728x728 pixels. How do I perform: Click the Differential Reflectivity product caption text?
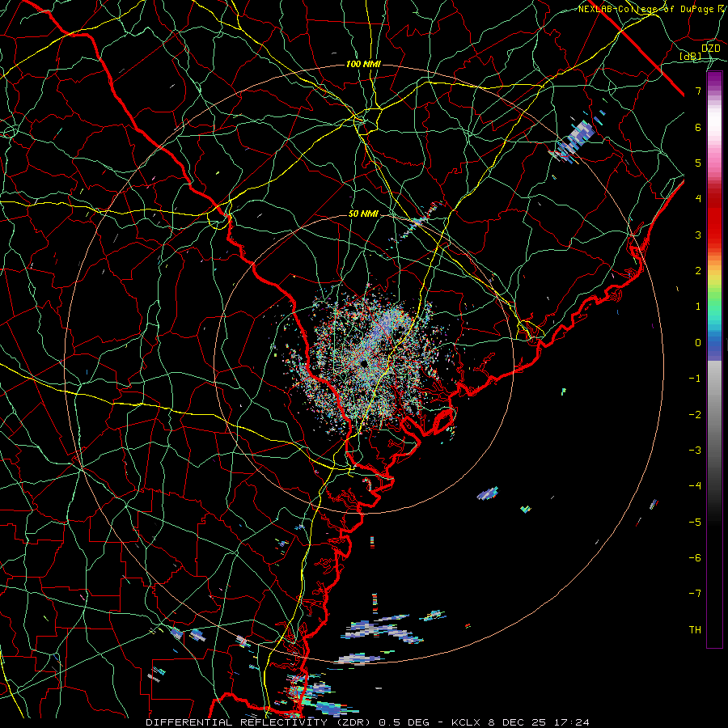click(367, 722)
